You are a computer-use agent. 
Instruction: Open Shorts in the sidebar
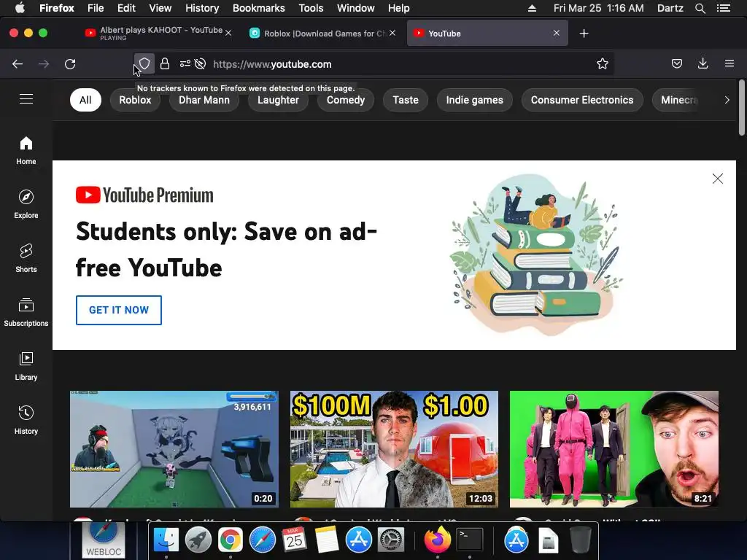(x=26, y=258)
